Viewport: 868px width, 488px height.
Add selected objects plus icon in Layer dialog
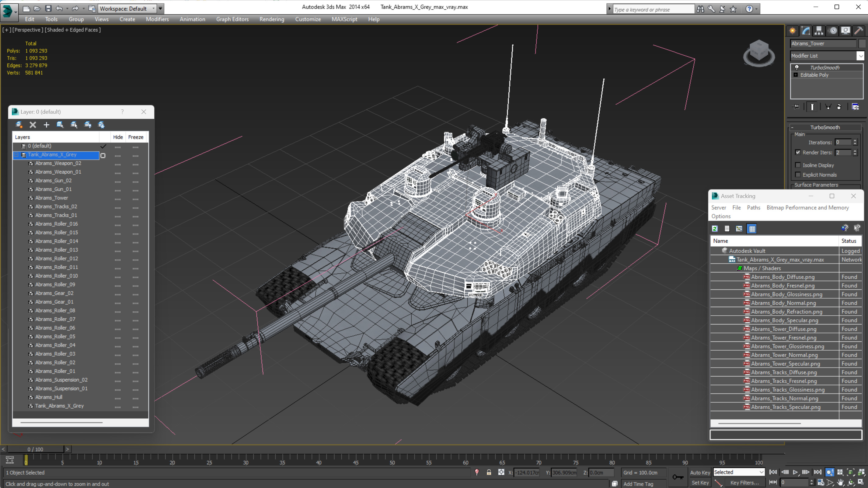pos(47,125)
